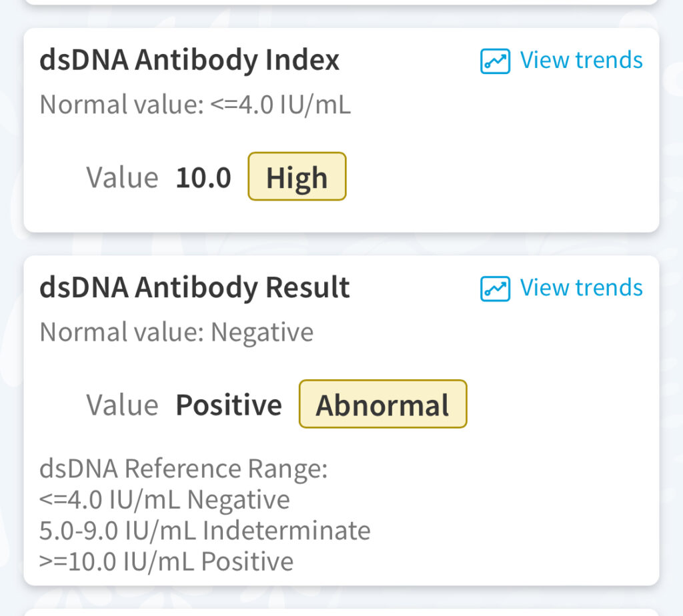Open View trends link for dsDNA Antibody Result
This screenshot has width=683, height=616.
(581, 287)
